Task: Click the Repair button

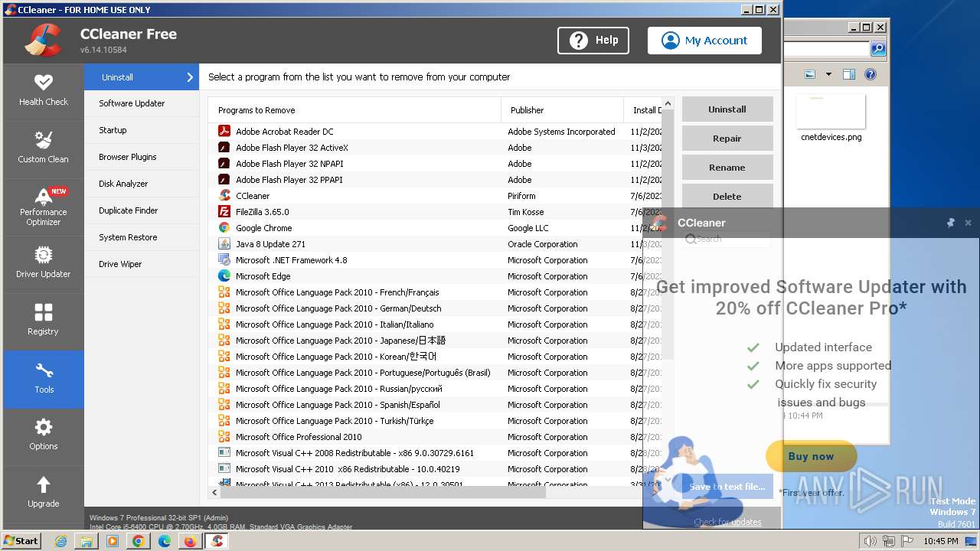Action: click(727, 139)
